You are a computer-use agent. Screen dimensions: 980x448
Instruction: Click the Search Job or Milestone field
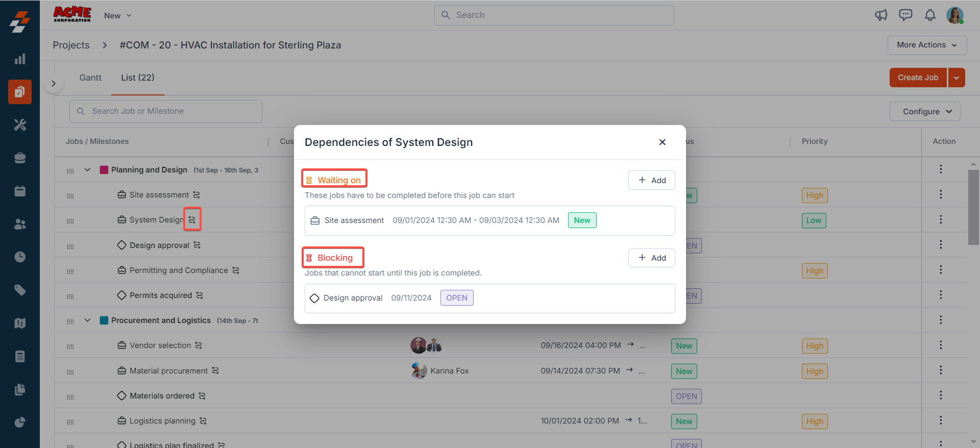click(166, 111)
